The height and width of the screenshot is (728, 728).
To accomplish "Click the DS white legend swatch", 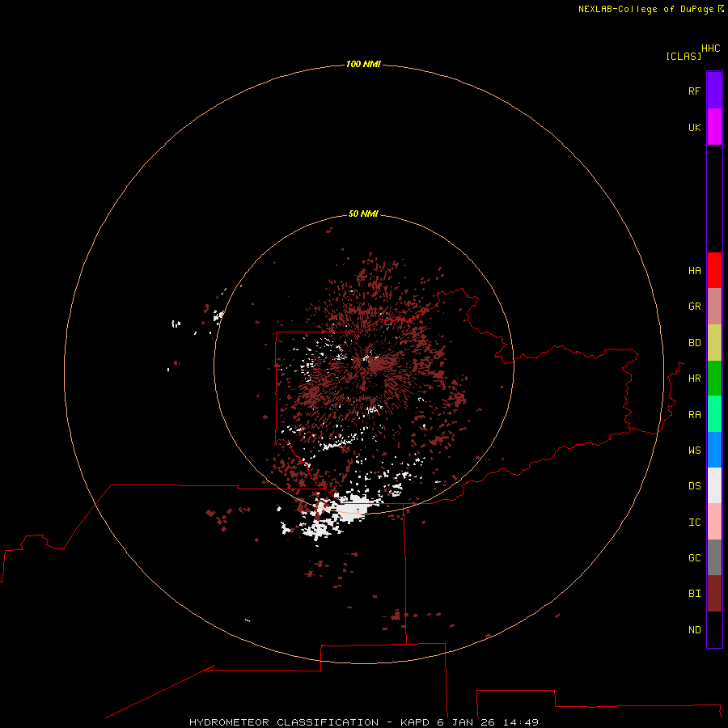I will tap(714, 485).
